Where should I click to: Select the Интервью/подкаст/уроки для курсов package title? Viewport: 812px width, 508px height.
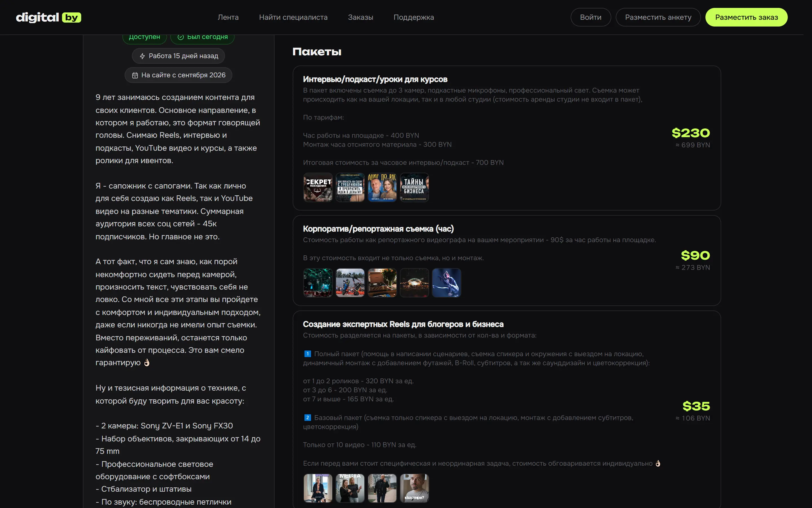pyautogui.click(x=375, y=79)
